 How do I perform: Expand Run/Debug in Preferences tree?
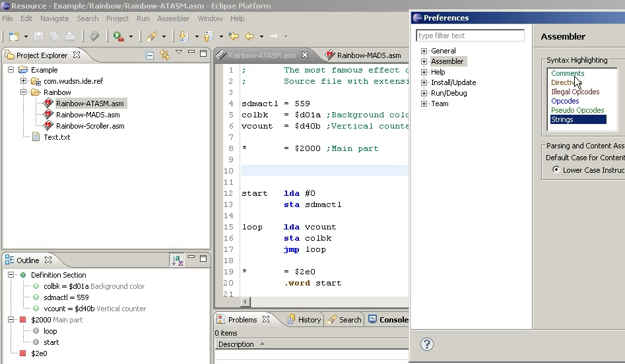click(x=424, y=93)
